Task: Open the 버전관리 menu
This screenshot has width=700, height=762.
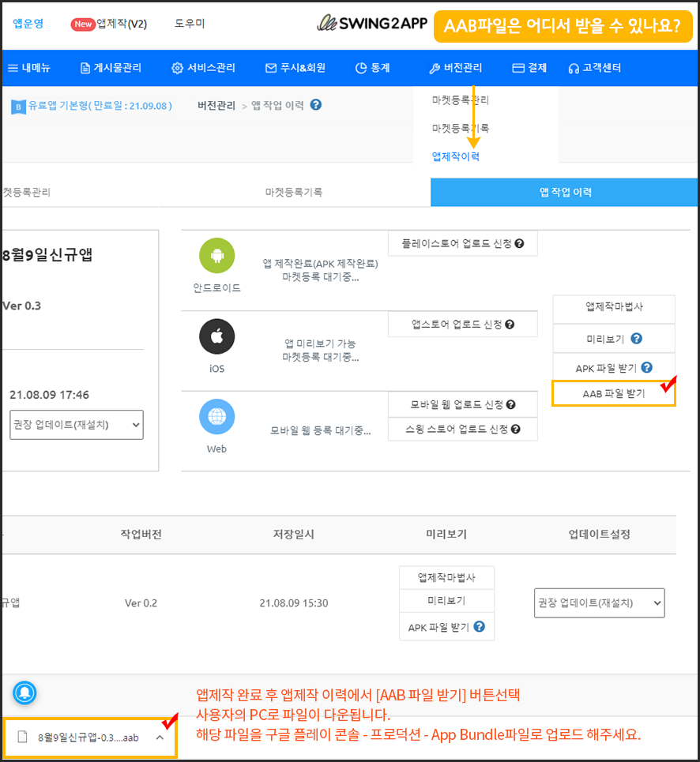Action: point(455,68)
